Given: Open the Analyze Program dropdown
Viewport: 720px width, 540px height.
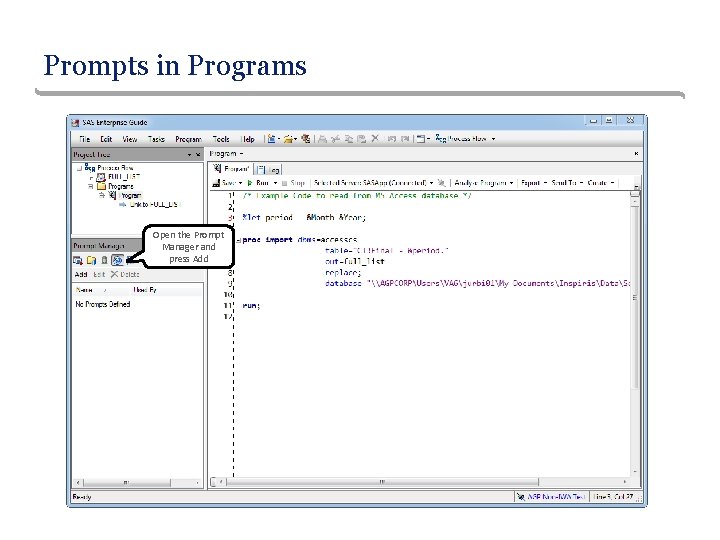Looking at the screenshot, I should pos(511,183).
